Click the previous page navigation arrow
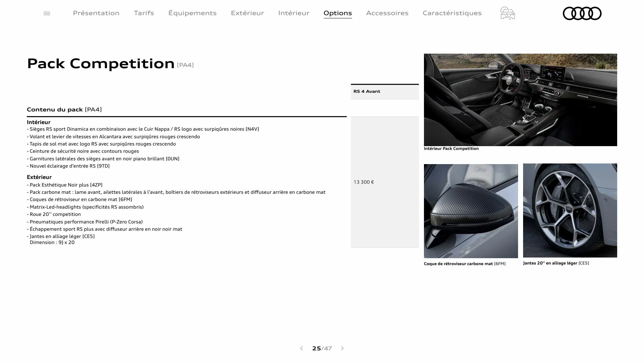Image resolution: width=644 pixels, height=362 pixels. pyautogui.click(x=301, y=348)
